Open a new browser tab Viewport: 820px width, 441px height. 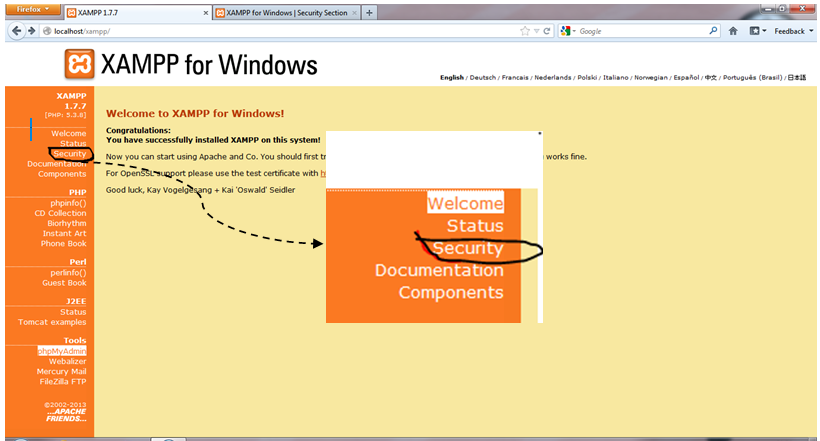[x=369, y=13]
